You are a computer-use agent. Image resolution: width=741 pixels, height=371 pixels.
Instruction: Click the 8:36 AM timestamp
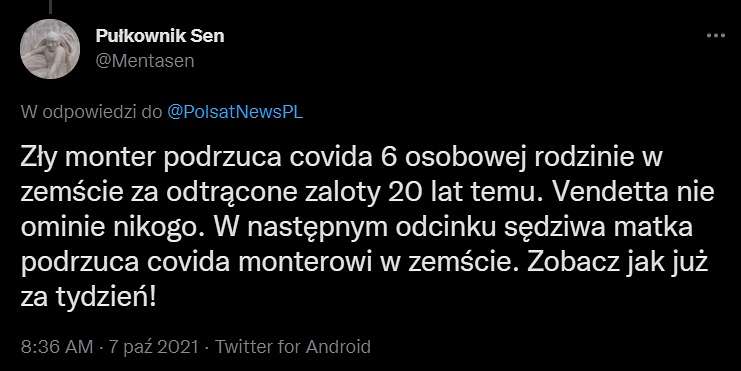coord(57,347)
